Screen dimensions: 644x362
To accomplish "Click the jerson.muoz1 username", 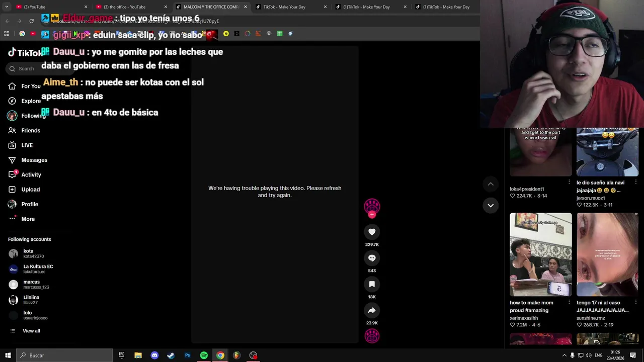I will point(591,198).
